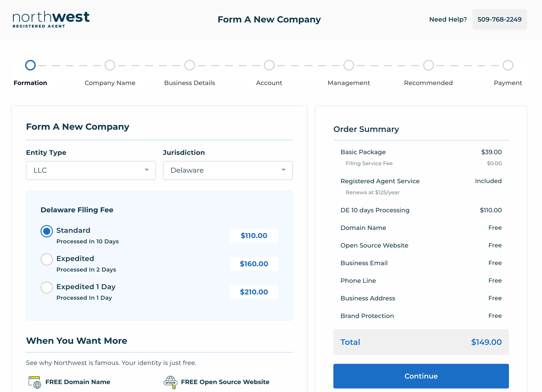This screenshot has width=542, height=392.
Task: Click the Open Source Website summary line
Action: click(421, 245)
